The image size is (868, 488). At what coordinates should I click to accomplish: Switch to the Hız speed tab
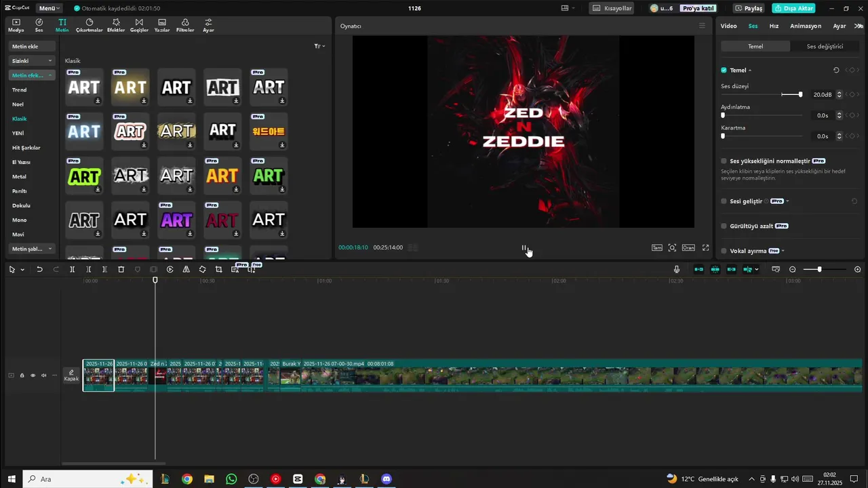click(774, 26)
